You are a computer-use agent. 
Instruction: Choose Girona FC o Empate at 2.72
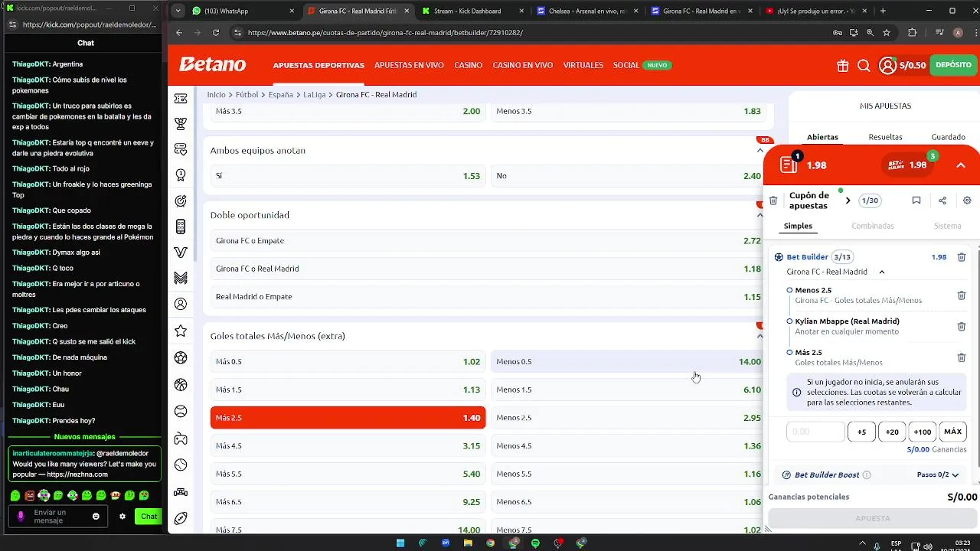[488, 241]
